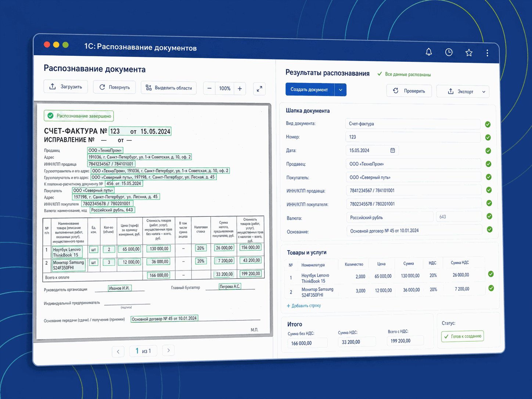Screen dimensions: 532x399
Task: Click green check next to Продавец
Action: pyautogui.click(x=489, y=164)
